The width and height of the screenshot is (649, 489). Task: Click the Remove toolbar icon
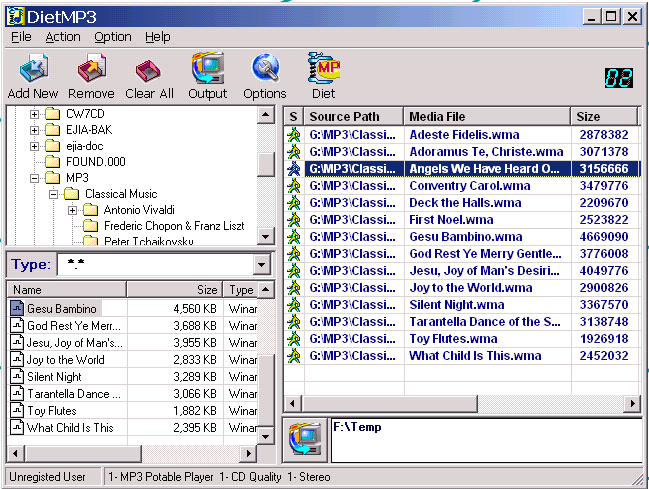click(x=92, y=68)
